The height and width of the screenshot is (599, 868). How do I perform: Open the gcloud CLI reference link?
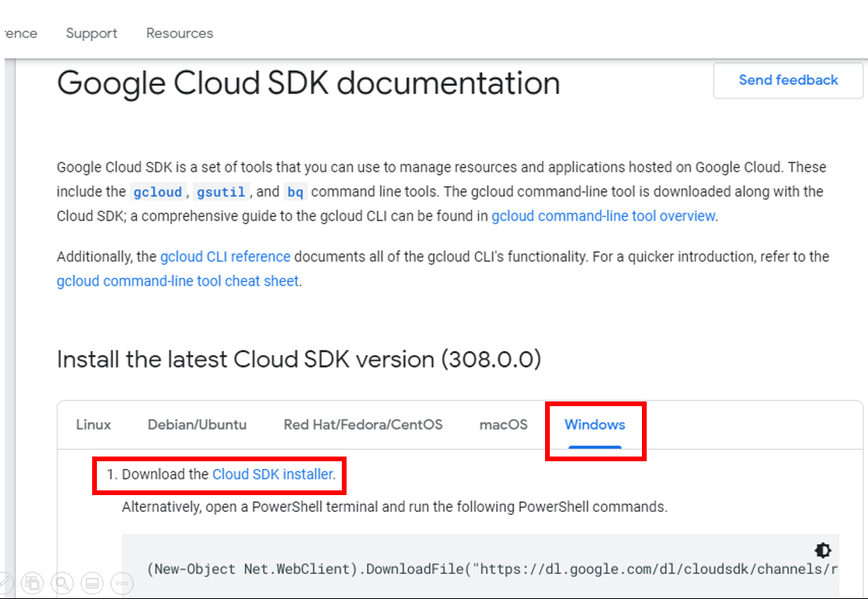click(225, 257)
